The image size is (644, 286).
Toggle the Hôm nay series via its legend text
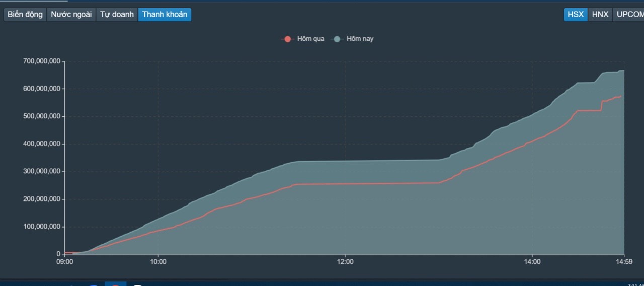pos(360,39)
